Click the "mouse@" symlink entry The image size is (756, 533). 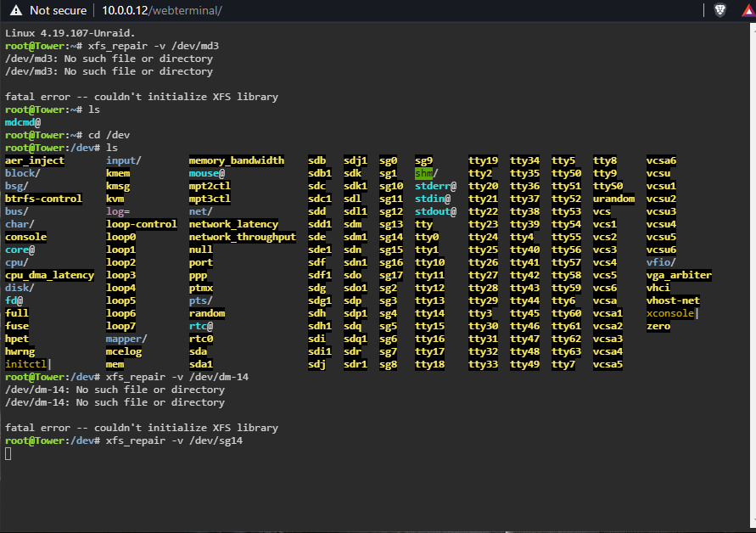207,173
